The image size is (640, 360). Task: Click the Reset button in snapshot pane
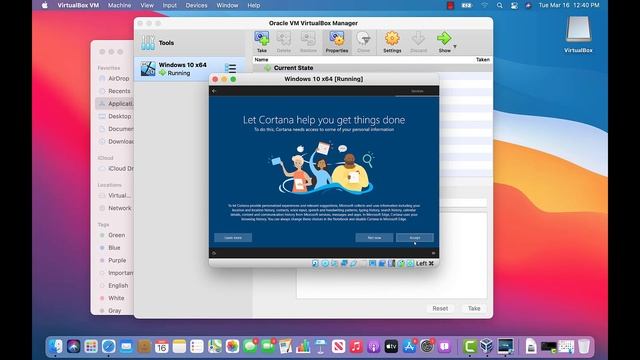[440, 309]
